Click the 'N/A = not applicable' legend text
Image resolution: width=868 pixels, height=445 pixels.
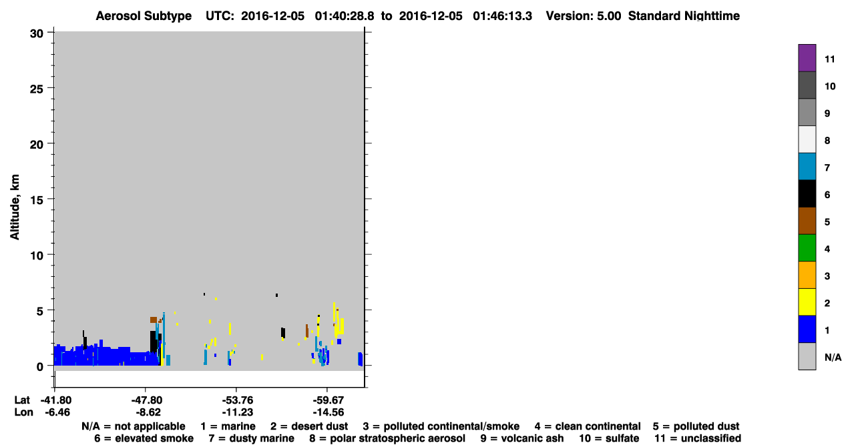[134, 426]
